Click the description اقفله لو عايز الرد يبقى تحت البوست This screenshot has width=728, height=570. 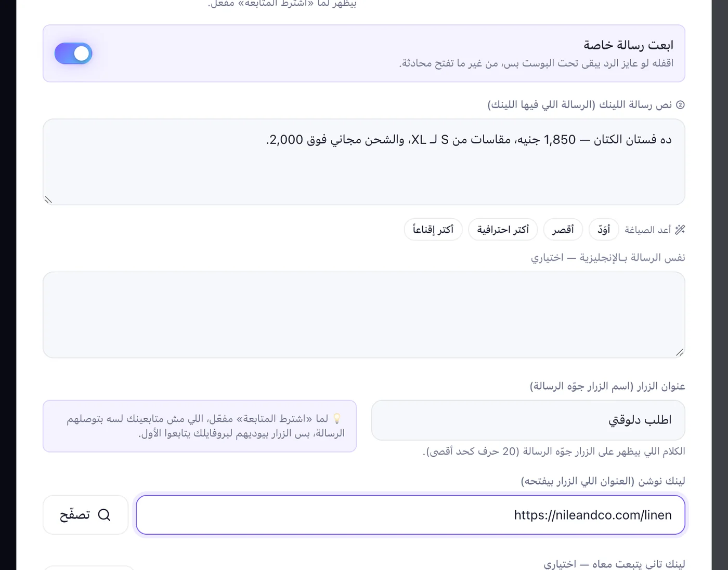pyautogui.click(x=536, y=63)
